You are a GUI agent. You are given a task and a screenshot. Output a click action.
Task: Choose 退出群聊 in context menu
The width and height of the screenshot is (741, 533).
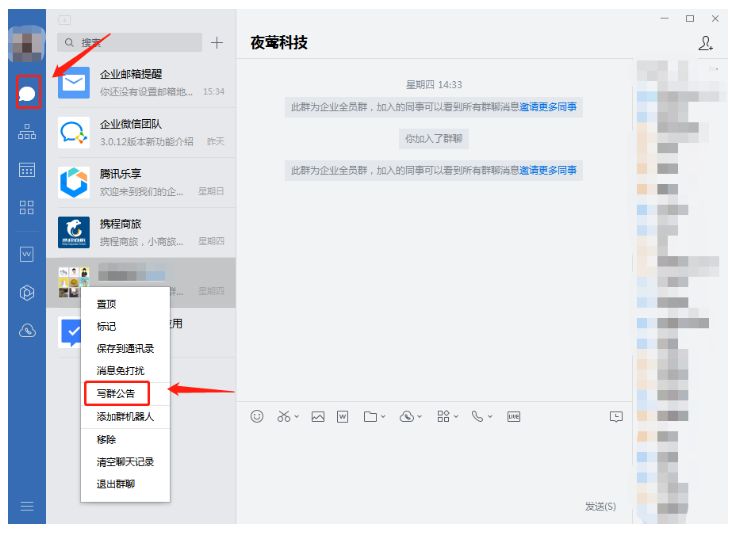pos(125,484)
